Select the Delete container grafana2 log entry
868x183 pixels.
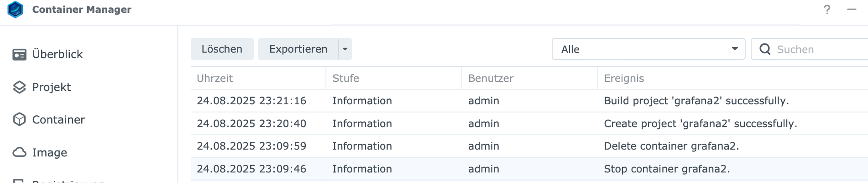pos(529,146)
